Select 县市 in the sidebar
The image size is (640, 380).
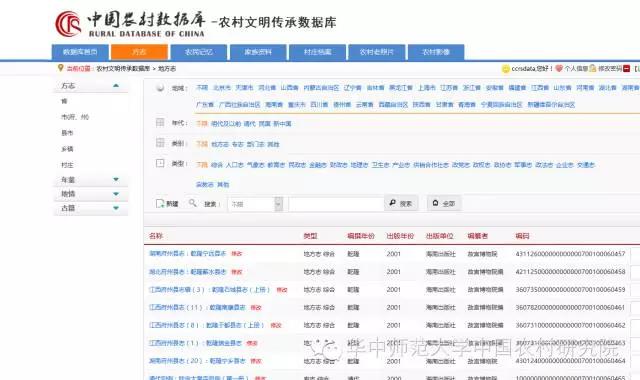(x=67, y=133)
